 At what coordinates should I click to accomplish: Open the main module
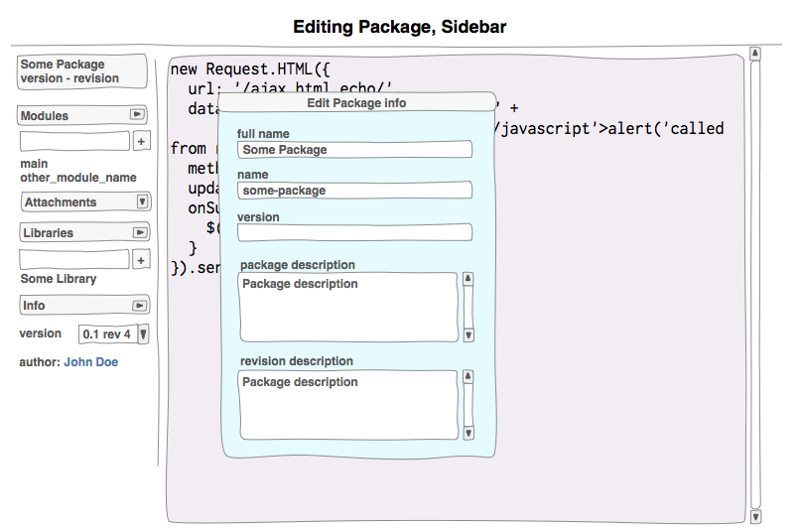[x=34, y=164]
